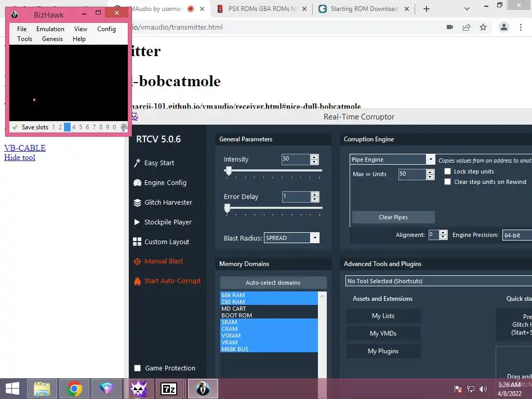Open 7-Zip from the taskbar

coord(169,389)
